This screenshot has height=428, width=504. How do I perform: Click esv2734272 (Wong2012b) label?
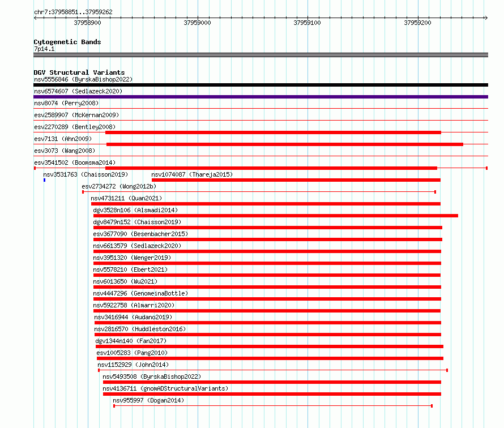(x=119, y=186)
